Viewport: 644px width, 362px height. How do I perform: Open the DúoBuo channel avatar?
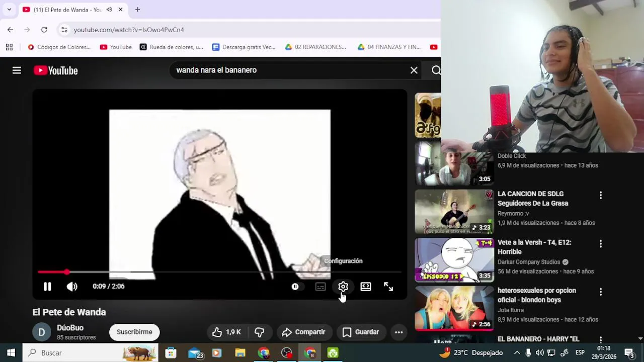(42, 332)
